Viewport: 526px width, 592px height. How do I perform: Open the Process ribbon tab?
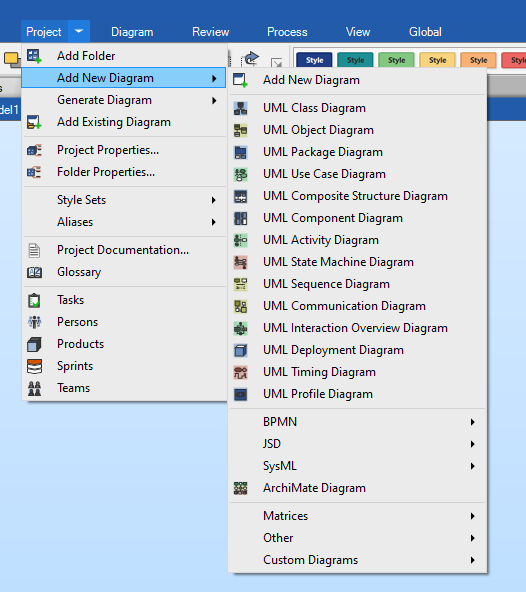tap(287, 32)
